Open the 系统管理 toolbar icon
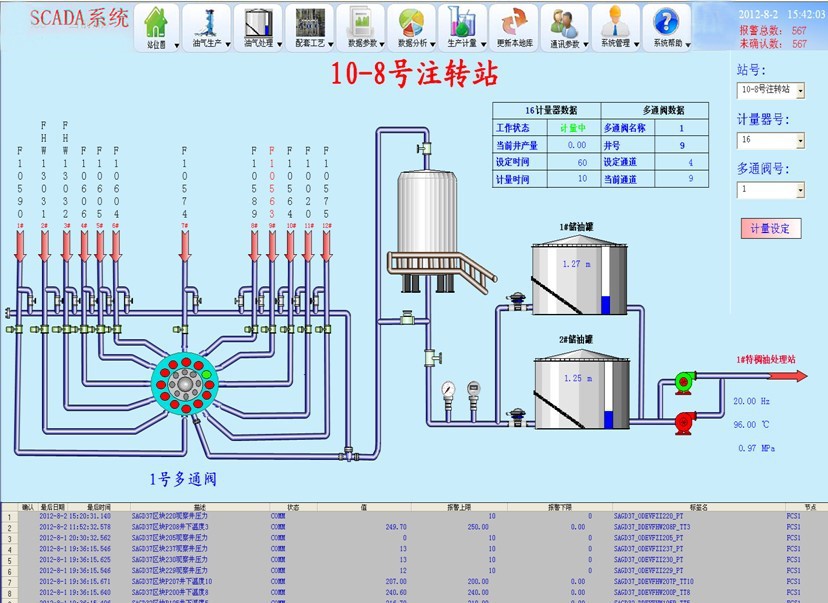 [x=615, y=24]
